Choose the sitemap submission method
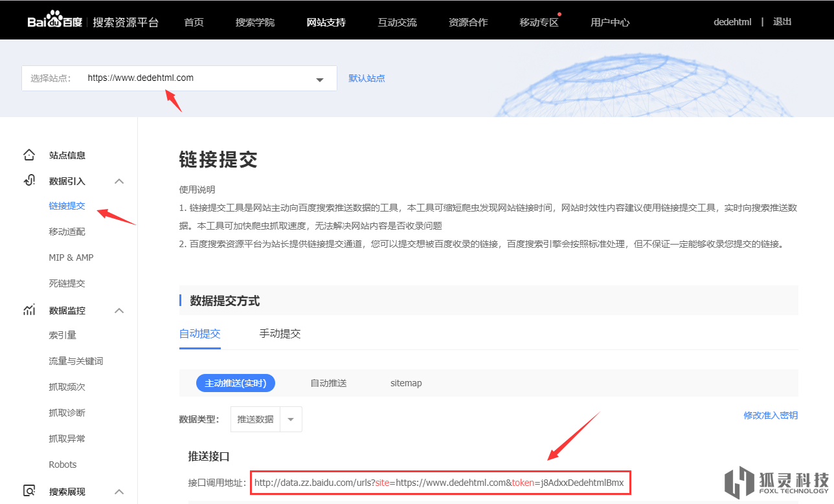 click(x=406, y=383)
